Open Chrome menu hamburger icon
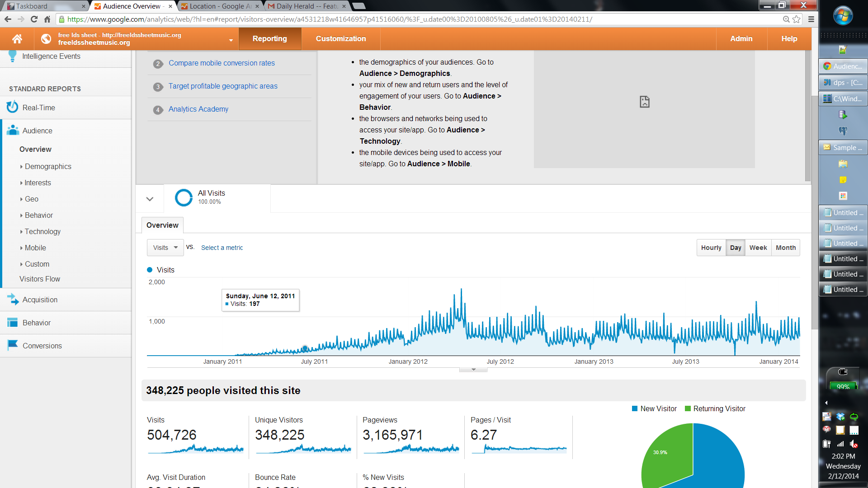This screenshot has height=488, width=868. 811,19
